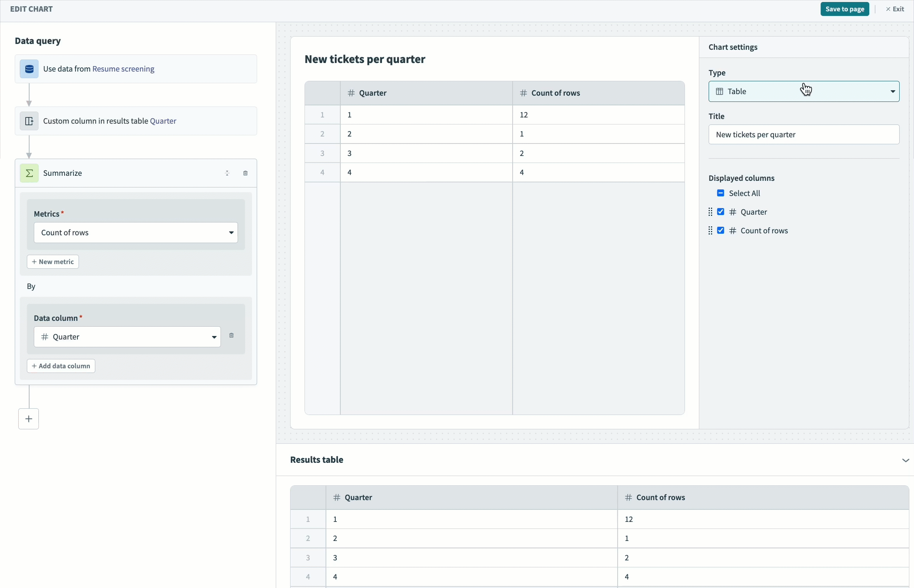Select the green Summarize sigma icon
This screenshot has width=914, height=588.
pos(29,173)
